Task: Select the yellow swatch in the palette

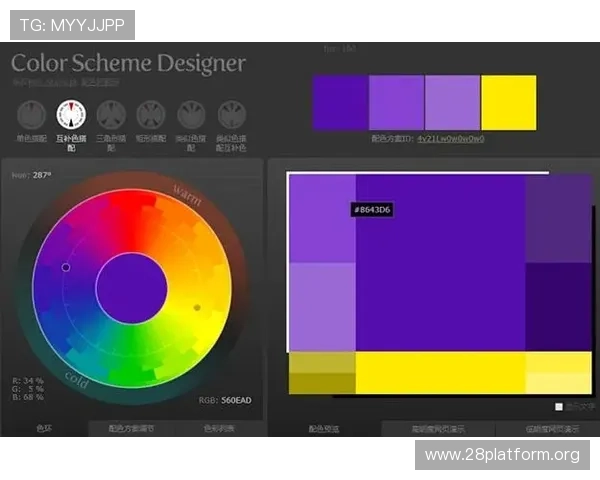Action: point(508,102)
